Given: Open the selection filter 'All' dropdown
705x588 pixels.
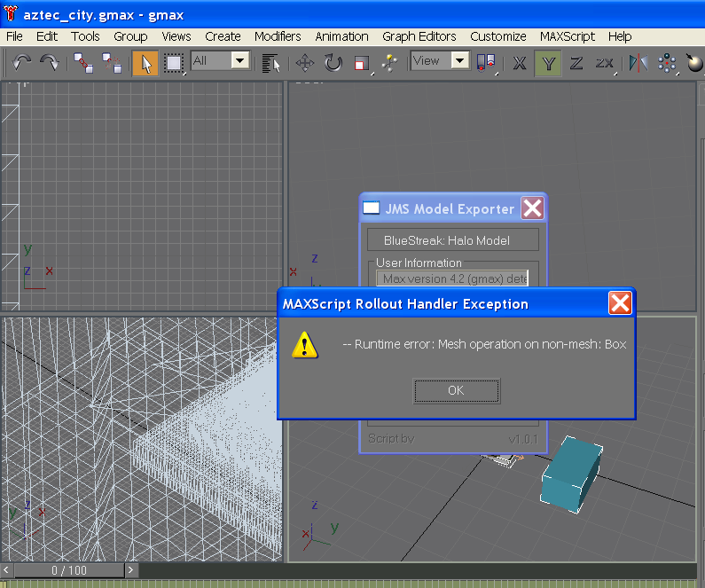Looking at the screenshot, I should (x=221, y=60).
